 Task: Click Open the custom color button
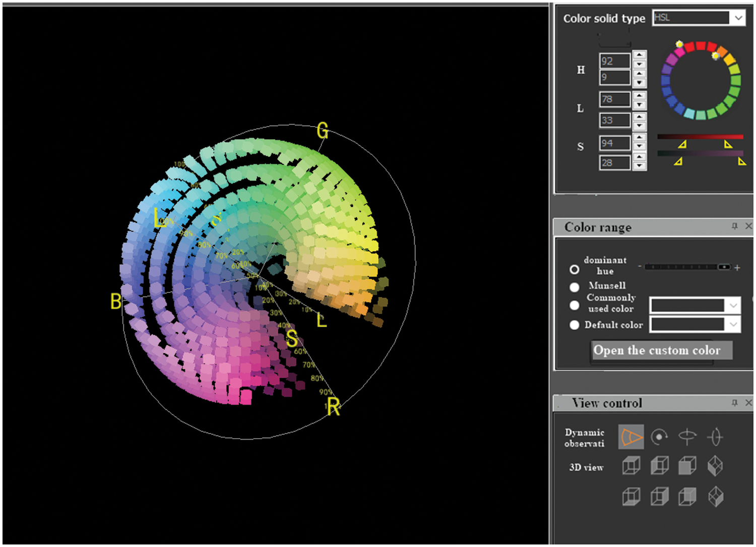point(661,350)
